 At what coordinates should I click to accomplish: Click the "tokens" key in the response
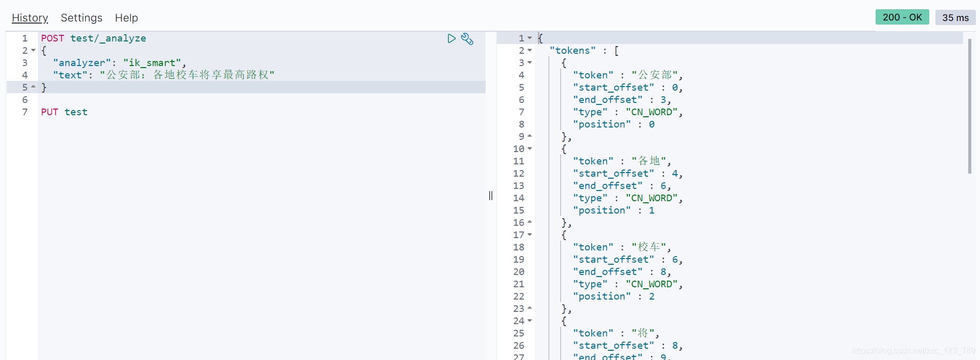coord(573,51)
